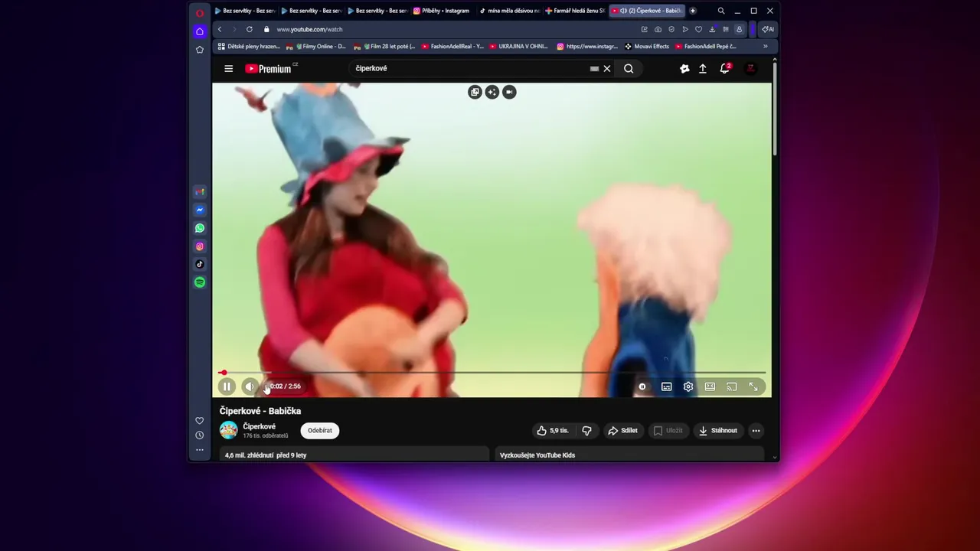The width and height of the screenshot is (980, 551).
Task: Open the YouTube hamburger guide menu
Action: pyautogui.click(x=228, y=69)
